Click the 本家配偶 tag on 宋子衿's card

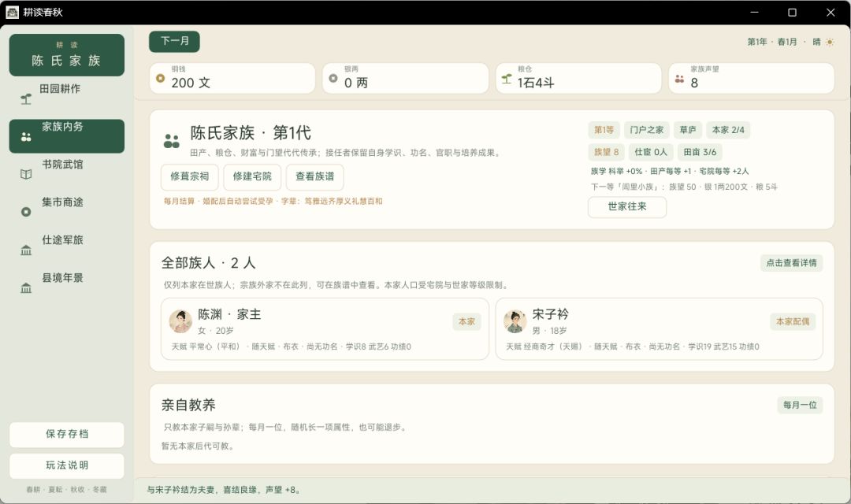[x=793, y=322]
